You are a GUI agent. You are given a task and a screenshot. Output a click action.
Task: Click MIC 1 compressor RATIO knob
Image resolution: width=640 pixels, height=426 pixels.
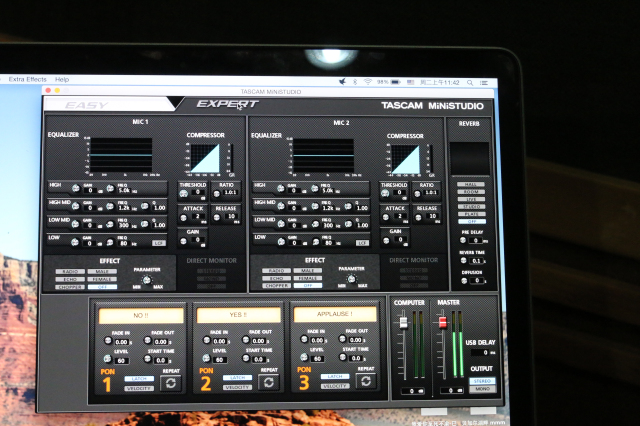[x=217, y=193]
